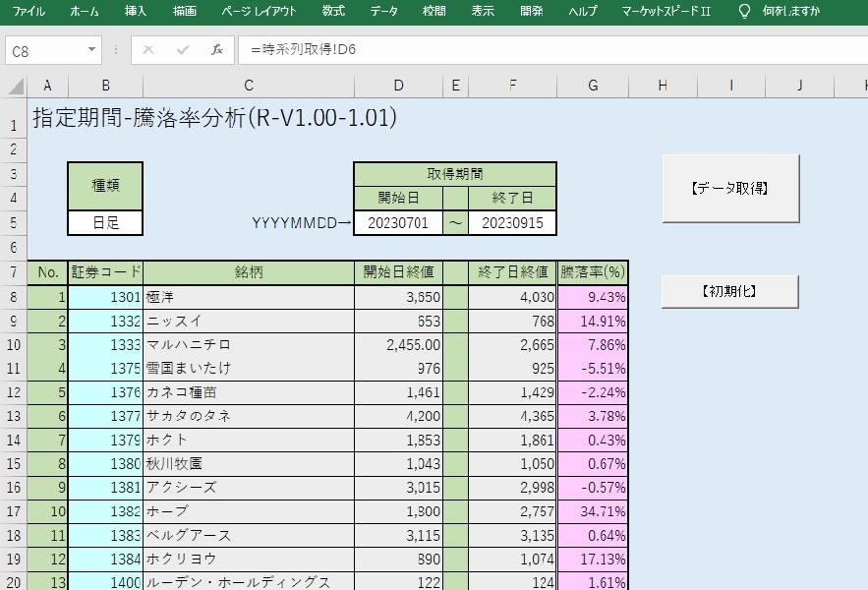The height and width of the screenshot is (590, 868).
Task: Expand the Name Box dropdown arrow
Action: pos(91,50)
